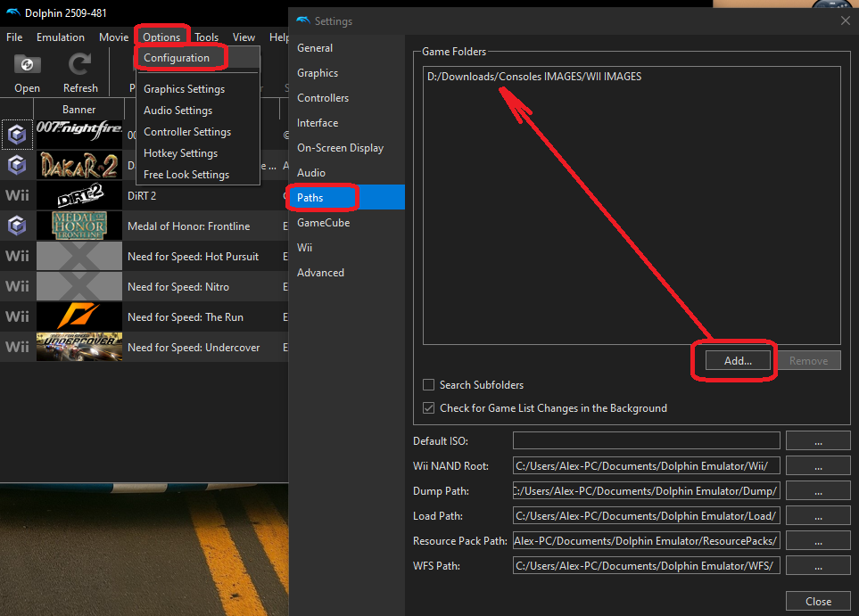Enable the Search Subfolders checkbox

(429, 385)
